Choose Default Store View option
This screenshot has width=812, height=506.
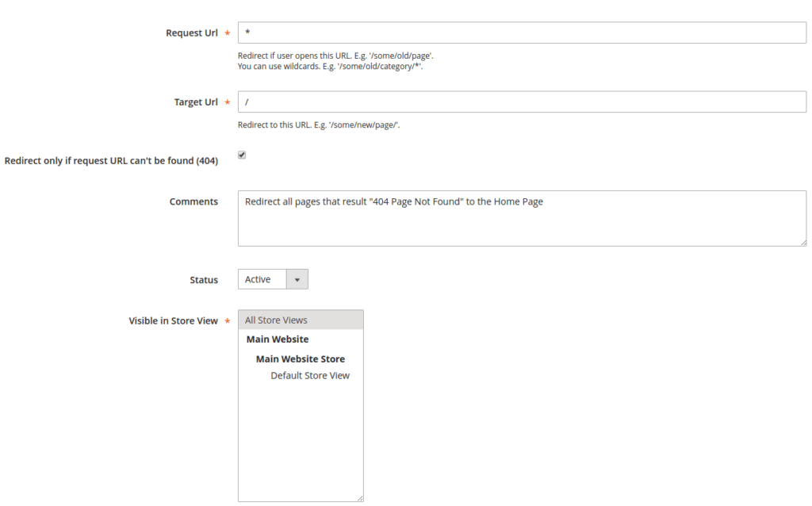tap(309, 376)
